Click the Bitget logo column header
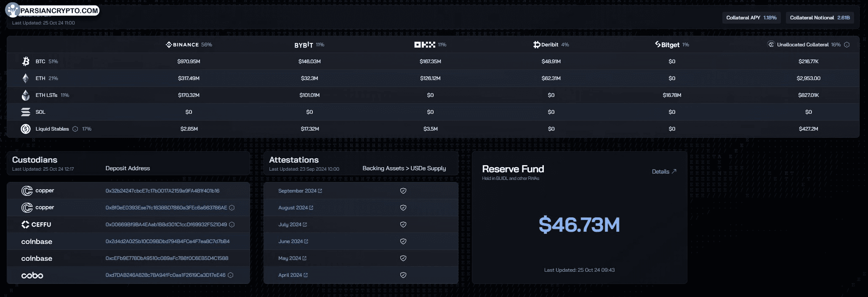 click(x=667, y=45)
